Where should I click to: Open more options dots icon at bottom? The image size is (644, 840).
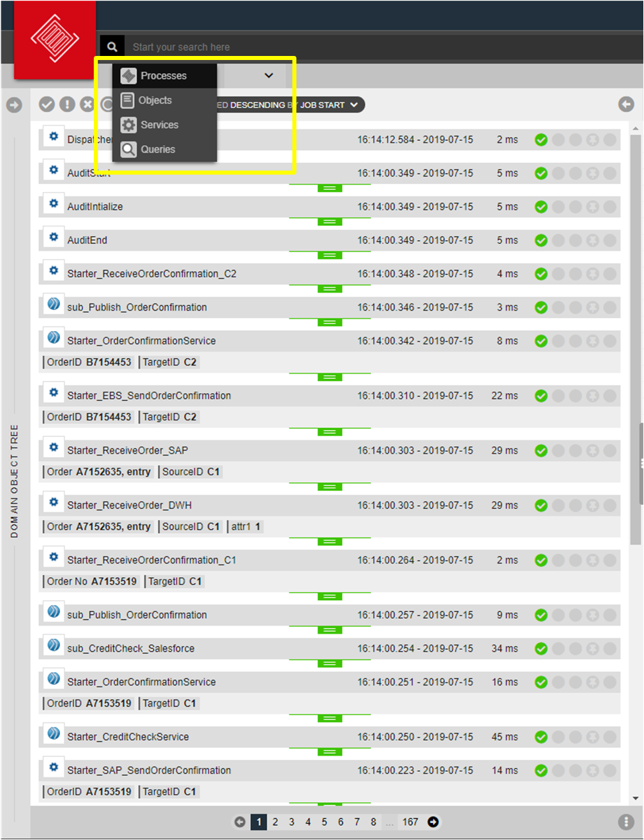[626, 822]
